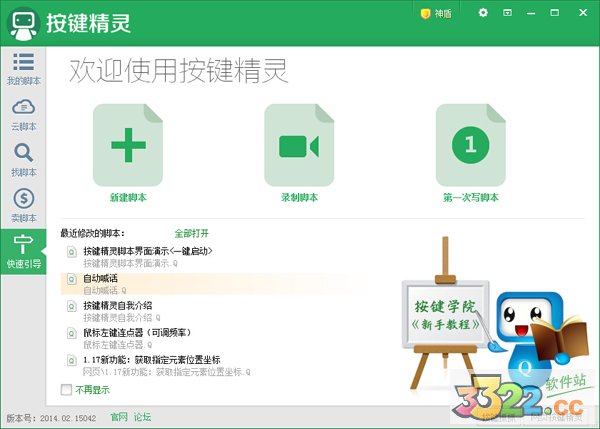Screen dimensions: 600x429
Task: Click the 新建脚本 label
Action: point(128,197)
